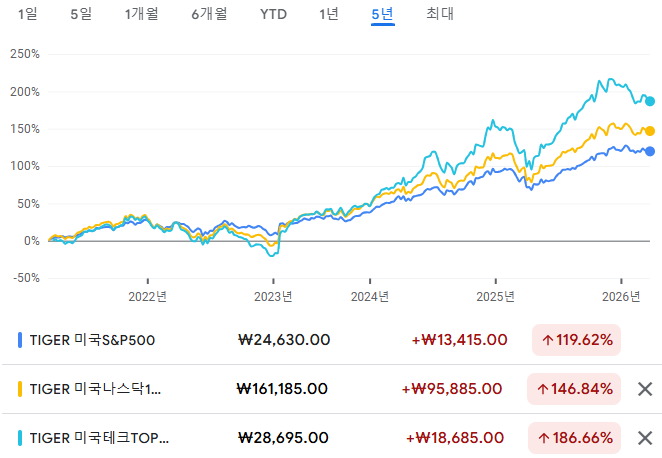Click the cyan endpoint dot on chart
This screenshot has height=458, width=662.
pos(650,101)
